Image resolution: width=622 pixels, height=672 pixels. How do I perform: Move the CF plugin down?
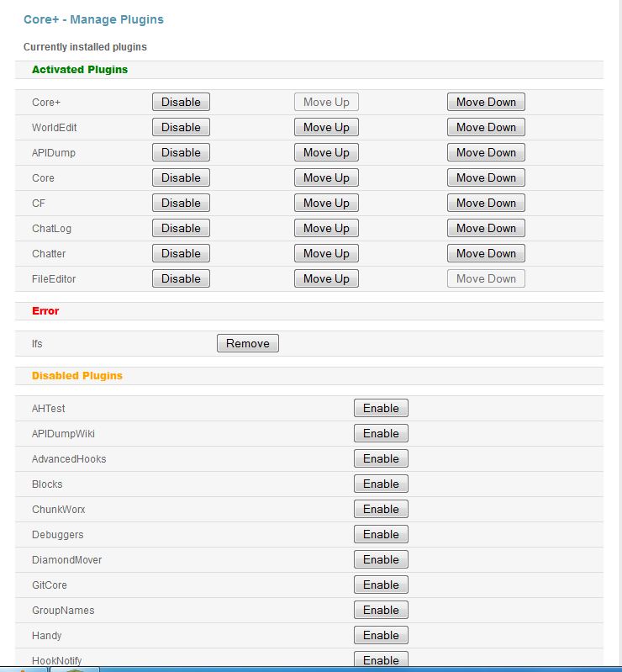coord(486,203)
